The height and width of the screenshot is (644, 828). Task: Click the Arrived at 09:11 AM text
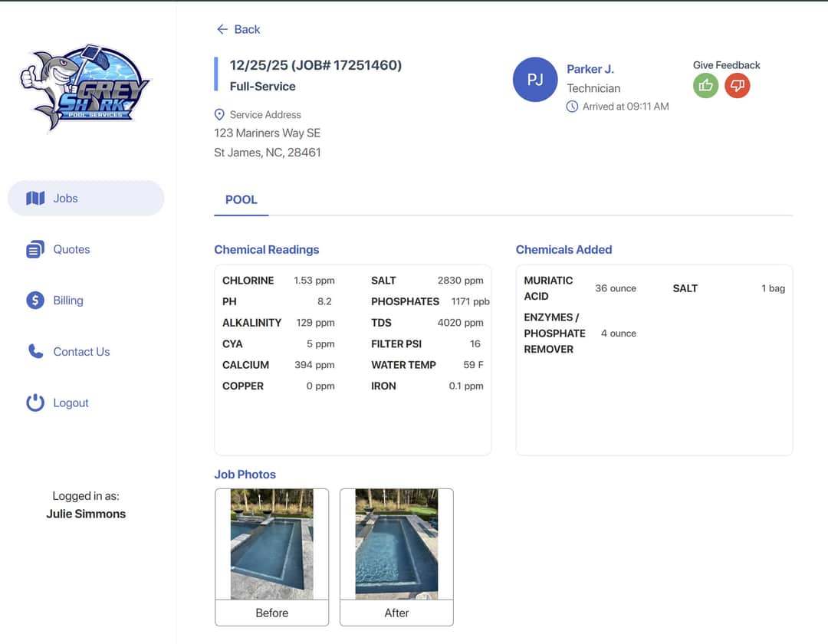point(626,107)
